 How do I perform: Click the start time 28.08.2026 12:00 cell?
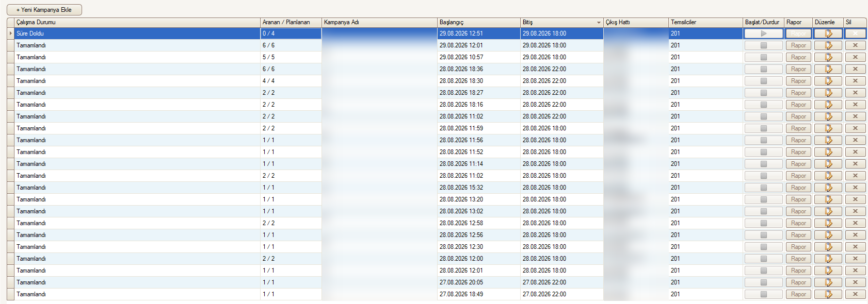point(479,259)
